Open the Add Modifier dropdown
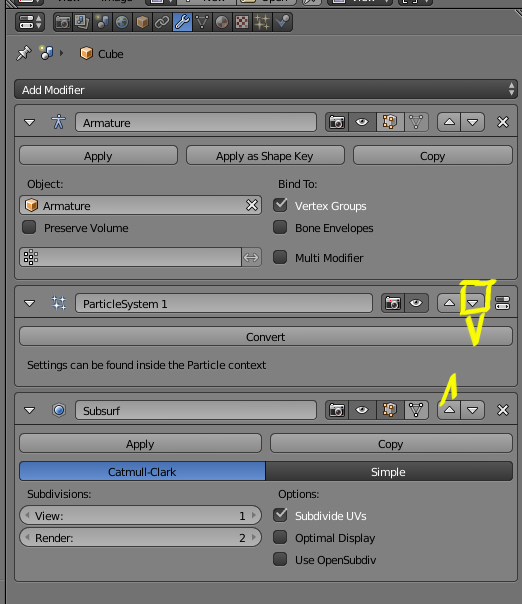Viewport: 522px width, 604px height. 265,89
